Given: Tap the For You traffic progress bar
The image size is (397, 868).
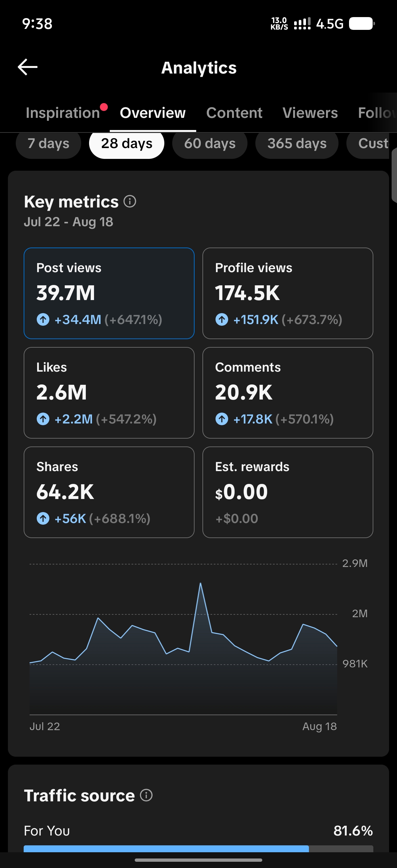Looking at the screenshot, I should point(198,849).
